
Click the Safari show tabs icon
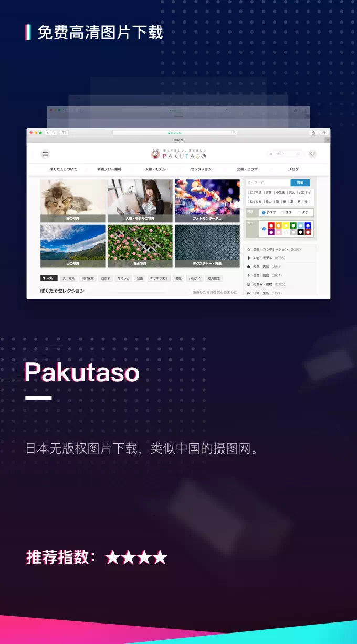[x=324, y=133]
